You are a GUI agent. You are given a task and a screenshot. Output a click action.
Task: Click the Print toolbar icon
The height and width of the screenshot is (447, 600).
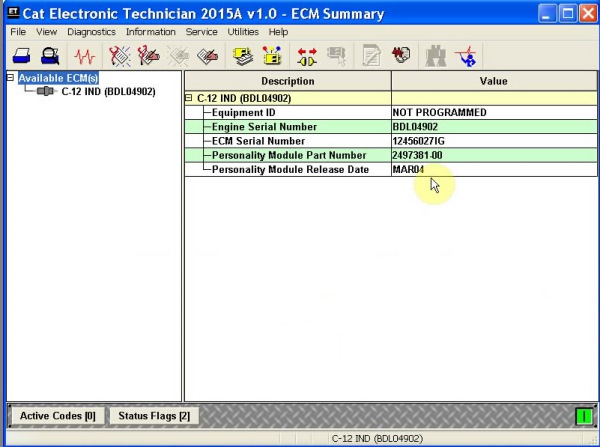(x=22, y=56)
